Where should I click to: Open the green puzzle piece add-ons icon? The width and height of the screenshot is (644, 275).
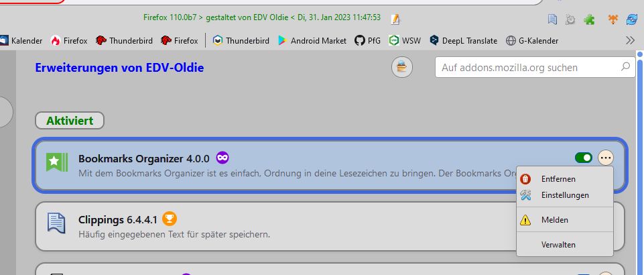coord(589,19)
